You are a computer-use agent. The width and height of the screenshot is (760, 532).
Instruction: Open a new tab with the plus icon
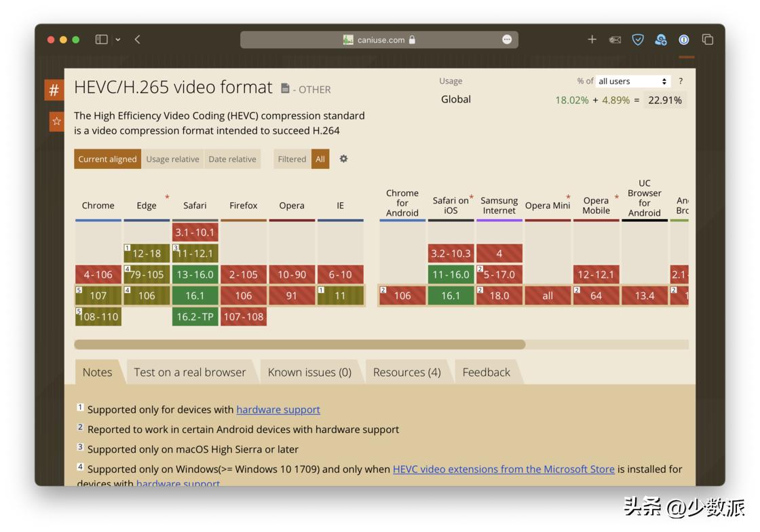coord(592,39)
